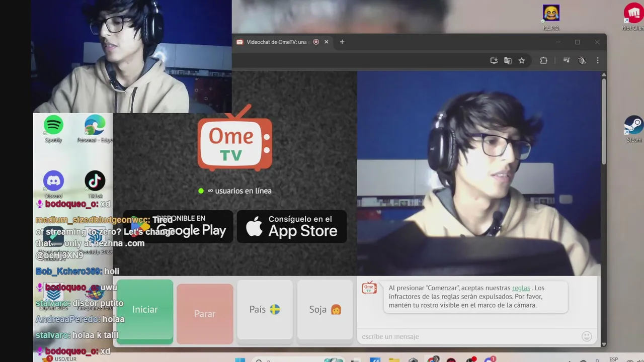Click the scroll-up arrow of the page scrollbar
The image size is (644, 362).
coord(604,75)
